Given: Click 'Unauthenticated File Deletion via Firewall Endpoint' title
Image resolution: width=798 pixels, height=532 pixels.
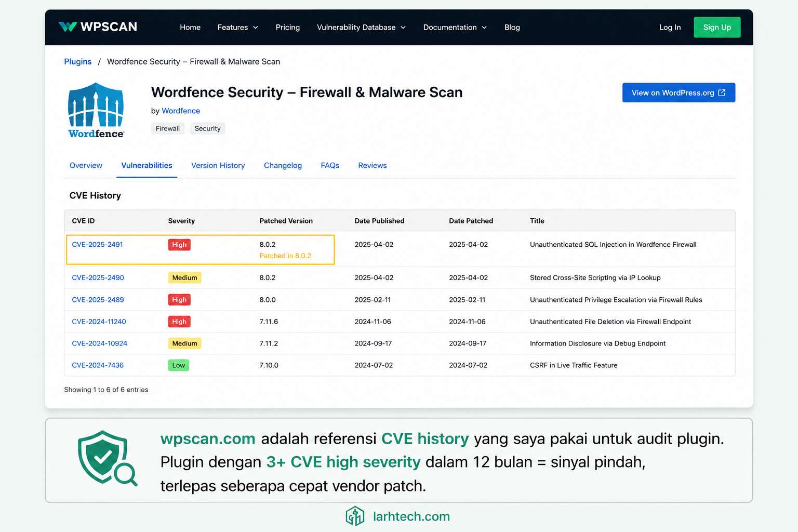Looking at the screenshot, I should pos(610,321).
